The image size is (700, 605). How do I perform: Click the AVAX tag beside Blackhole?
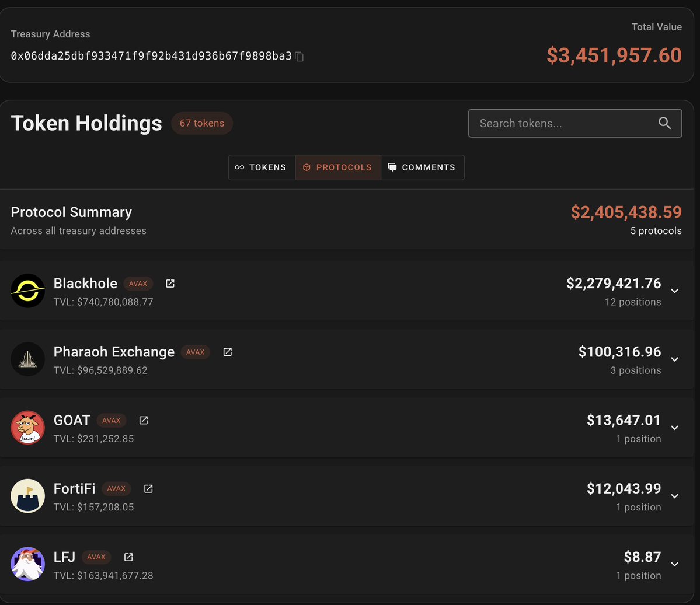pos(138,284)
